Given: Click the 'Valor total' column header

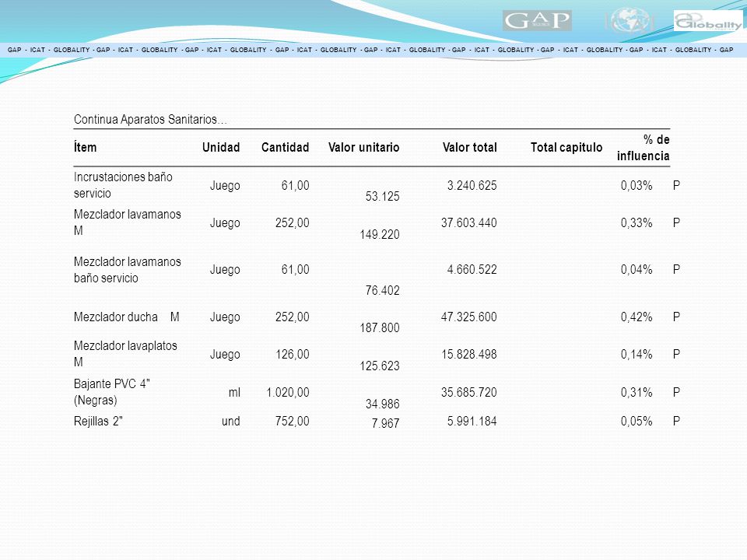Looking at the screenshot, I should (470, 148).
